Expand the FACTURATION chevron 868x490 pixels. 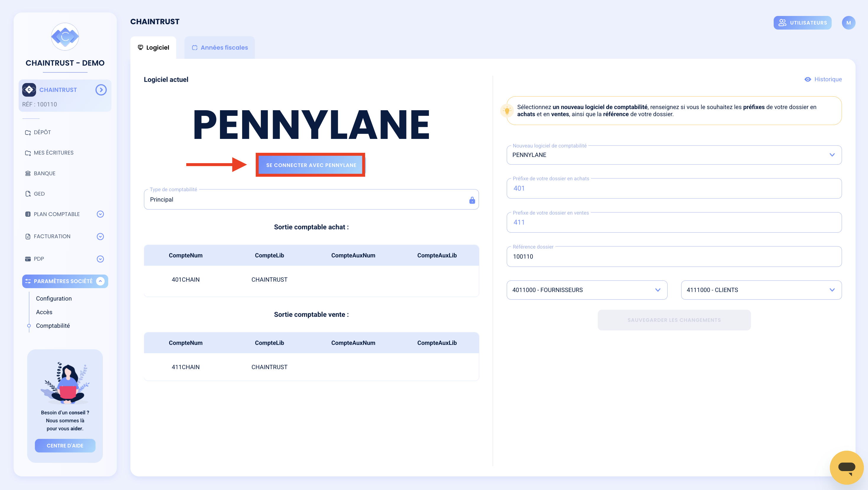coord(100,236)
